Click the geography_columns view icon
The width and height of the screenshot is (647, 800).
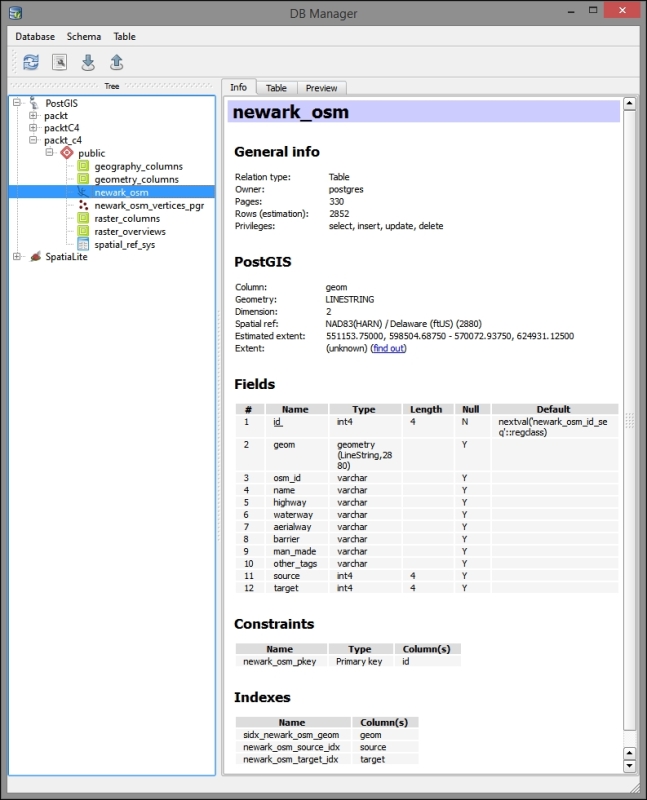pos(83,166)
